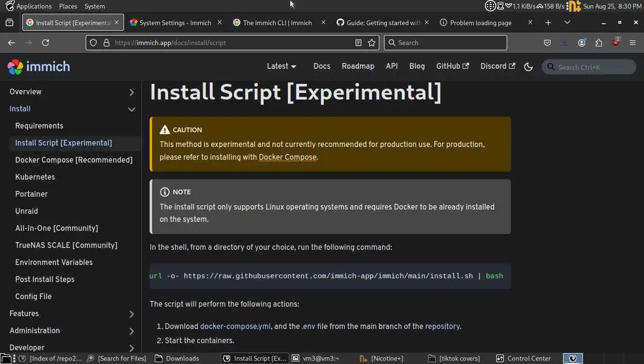The image size is (644, 364).
Task: Bookmark this page with the star icon
Action: (372, 43)
